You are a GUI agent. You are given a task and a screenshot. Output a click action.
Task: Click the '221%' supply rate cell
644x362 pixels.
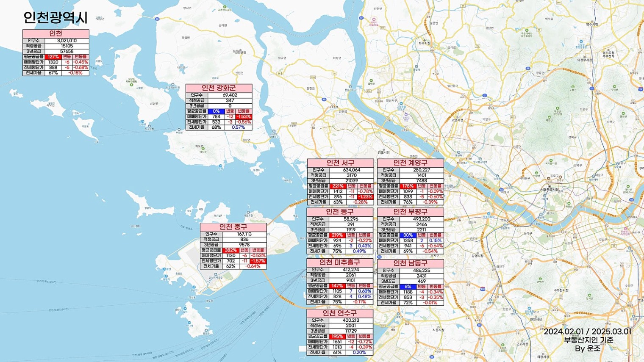(x=338, y=186)
